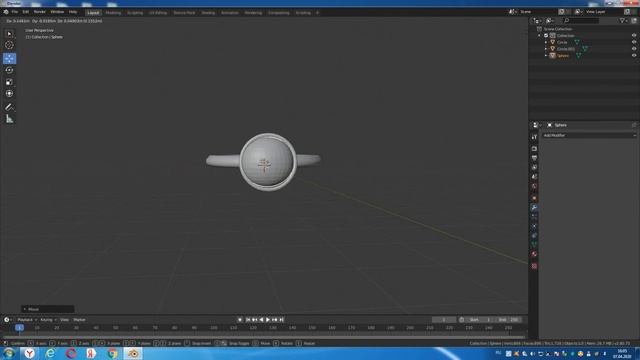Viewport: 640px width, 360px height.
Task: Open Texture properties tab
Action: tap(534, 266)
